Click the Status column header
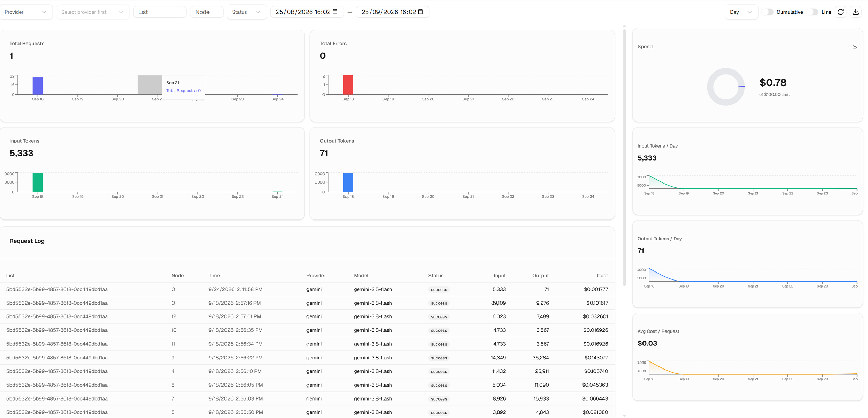The height and width of the screenshot is (418, 868). (436, 276)
